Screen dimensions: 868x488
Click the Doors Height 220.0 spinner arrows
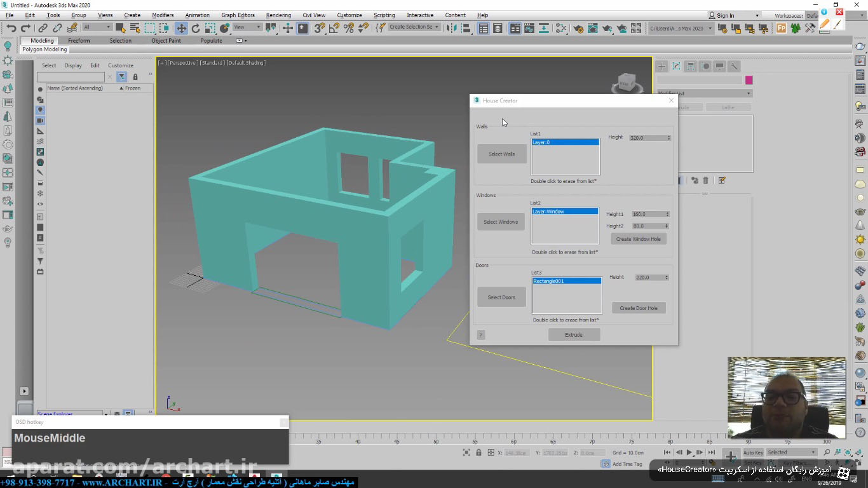click(667, 278)
